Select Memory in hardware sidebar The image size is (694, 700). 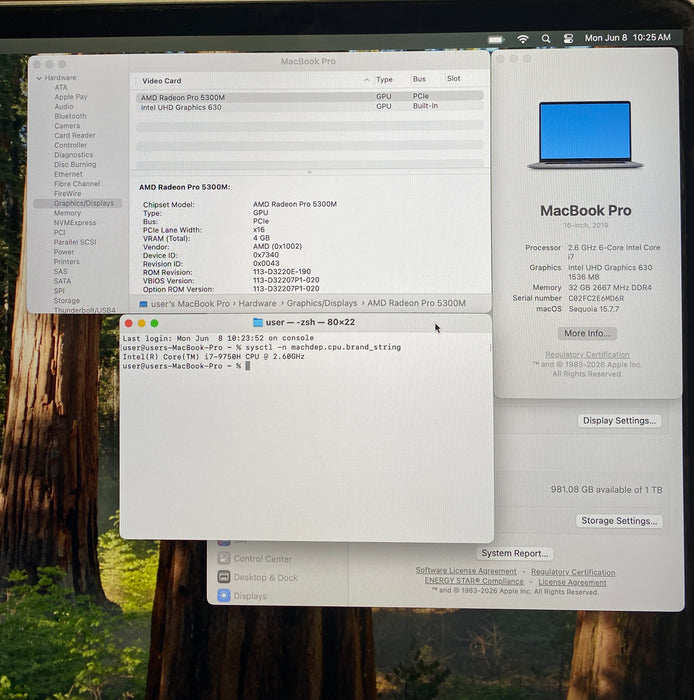click(x=67, y=213)
